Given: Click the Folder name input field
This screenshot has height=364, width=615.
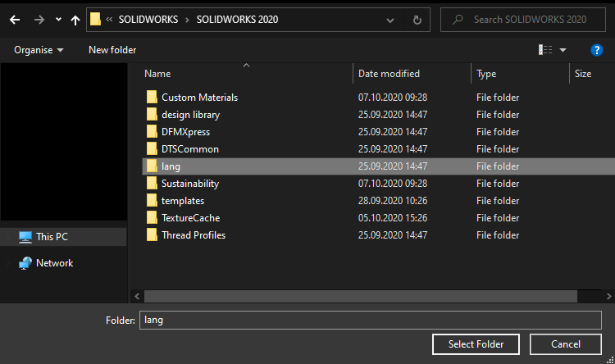Looking at the screenshot, I should click(370, 320).
